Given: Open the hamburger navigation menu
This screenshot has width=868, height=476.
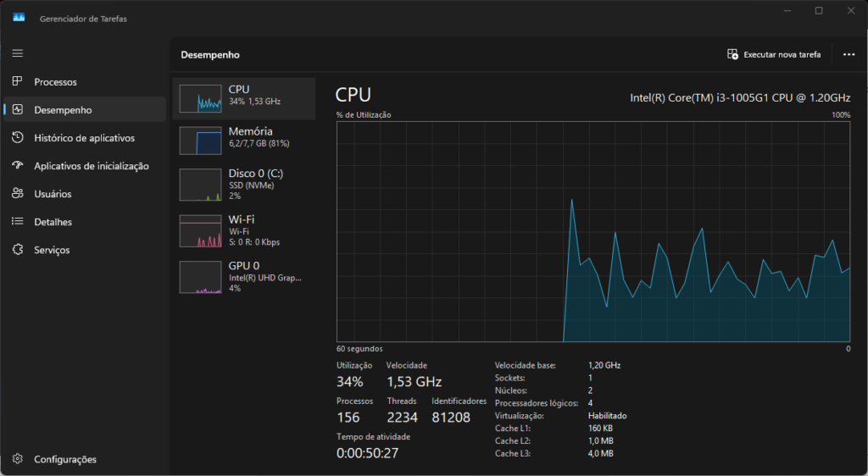Looking at the screenshot, I should tap(18, 53).
